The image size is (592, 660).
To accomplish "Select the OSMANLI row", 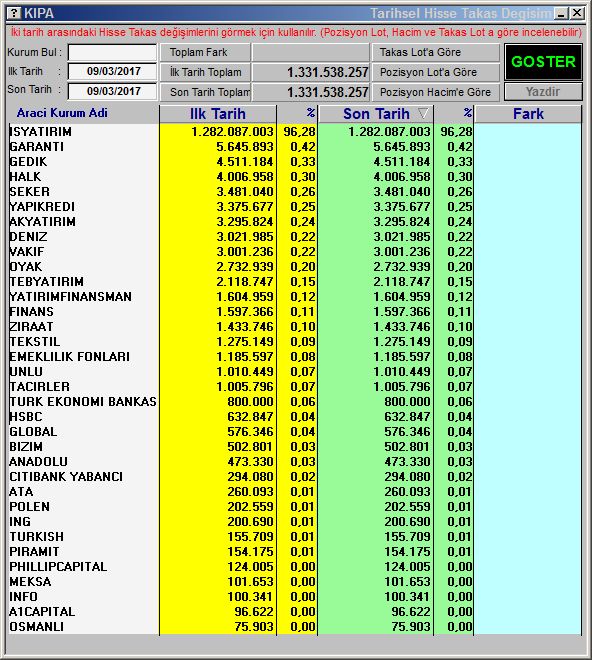I will pos(295,627).
